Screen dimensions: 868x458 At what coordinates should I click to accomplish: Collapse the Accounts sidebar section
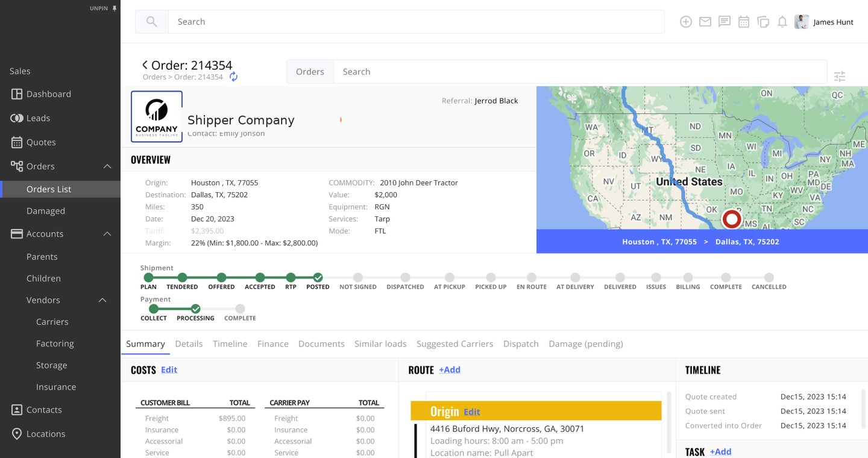click(x=107, y=234)
